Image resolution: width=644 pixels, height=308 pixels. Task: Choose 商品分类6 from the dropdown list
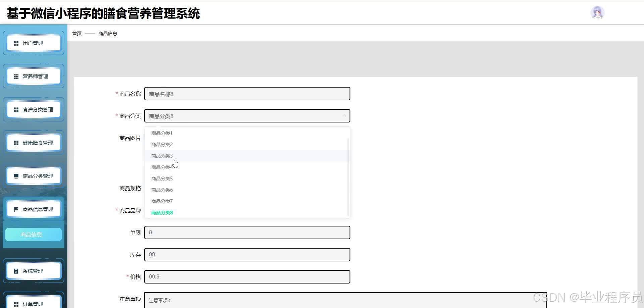tap(247, 190)
